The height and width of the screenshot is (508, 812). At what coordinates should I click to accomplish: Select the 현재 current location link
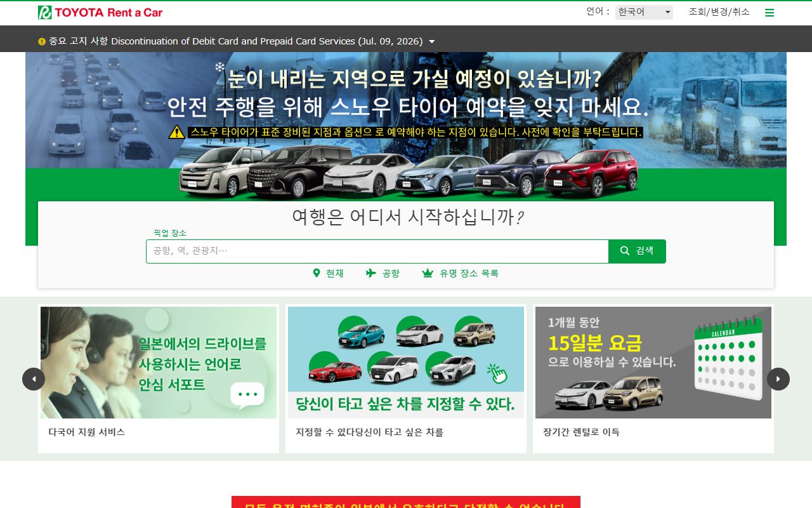pos(329,273)
